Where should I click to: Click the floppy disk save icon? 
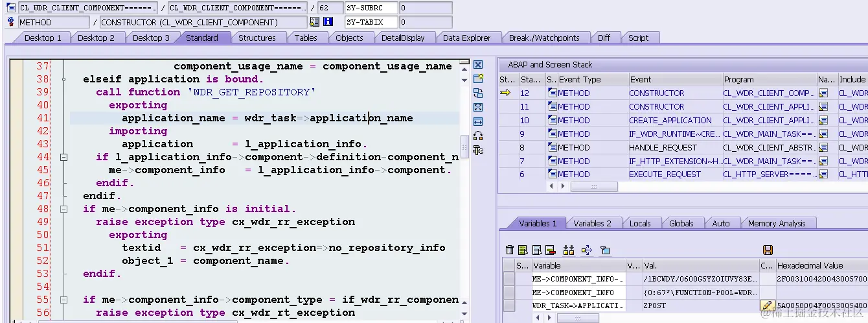pyautogui.click(x=768, y=250)
